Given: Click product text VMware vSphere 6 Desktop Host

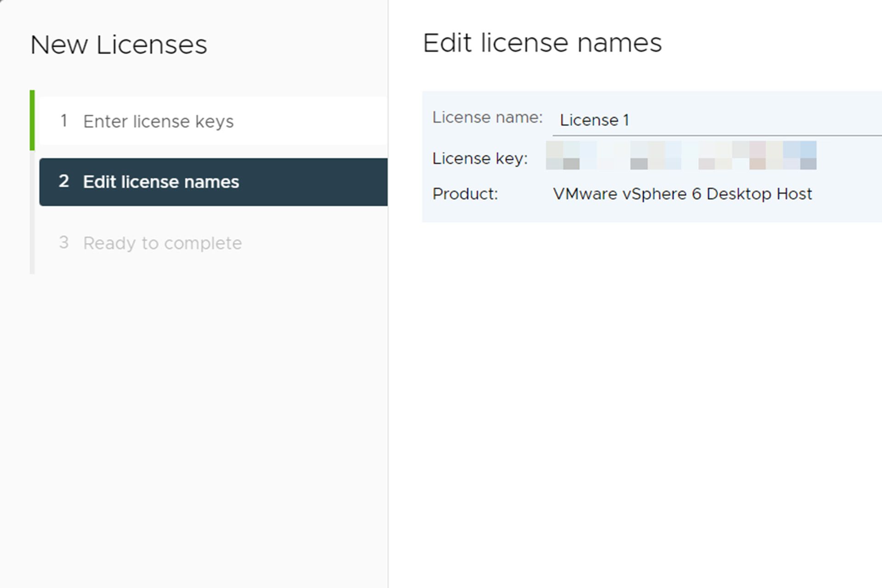Looking at the screenshot, I should pyautogui.click(x=682, y=194).
